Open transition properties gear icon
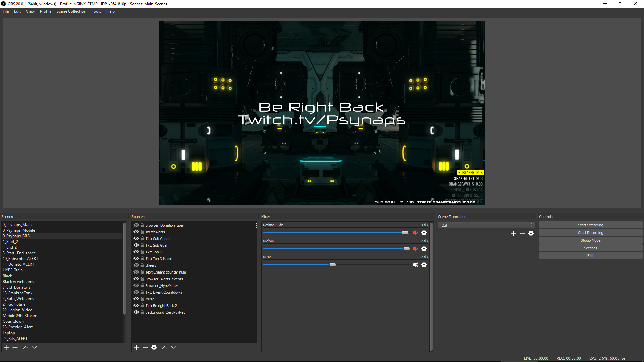Screen dimensions: 644x362 531,233
